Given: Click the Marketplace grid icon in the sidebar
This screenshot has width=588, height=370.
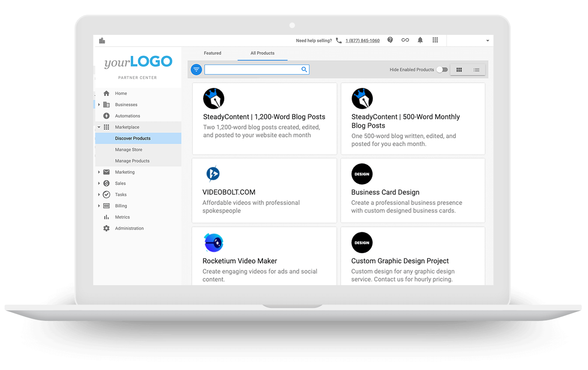Looking at the screenshot, I should [106, 127].
